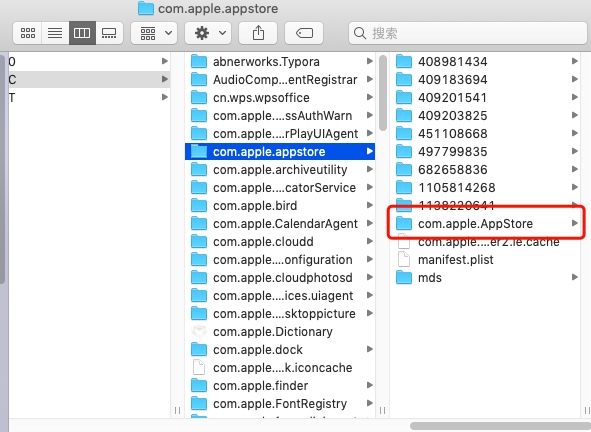This screenshot has height=432, width=591.
Task: Open folder 409183694
Action: coord(486,80)
